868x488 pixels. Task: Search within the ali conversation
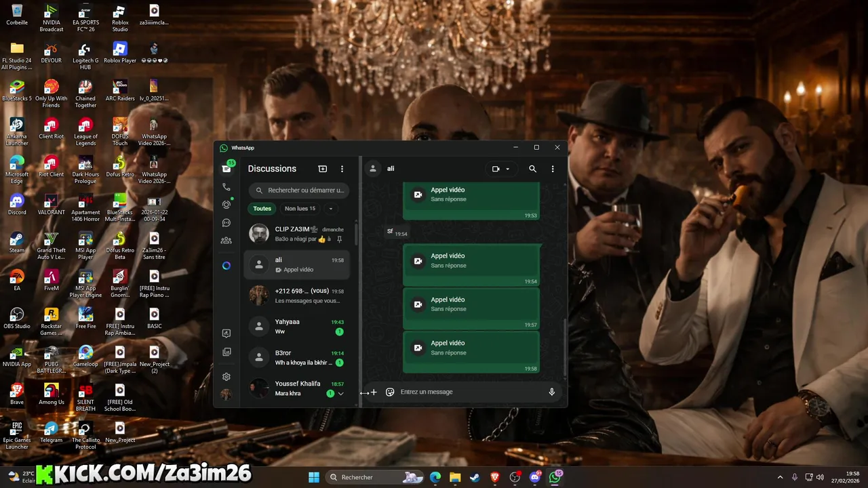pos(533,169)
